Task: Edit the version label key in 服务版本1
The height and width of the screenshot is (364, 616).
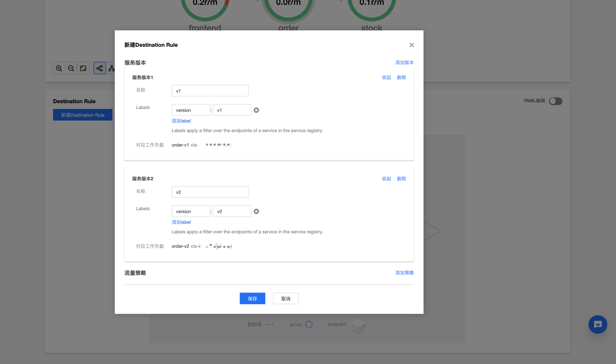Action: pos(191,110)
